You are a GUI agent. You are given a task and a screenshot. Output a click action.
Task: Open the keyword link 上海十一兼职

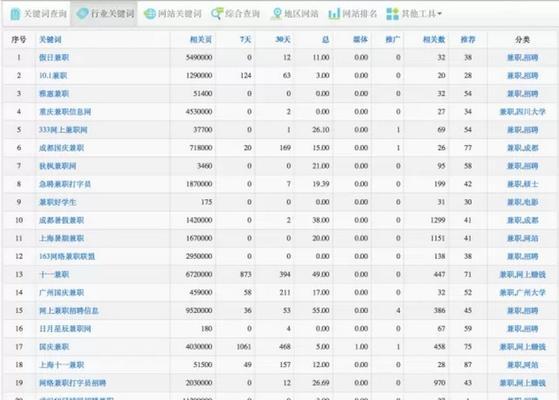[x=62, y=365]
